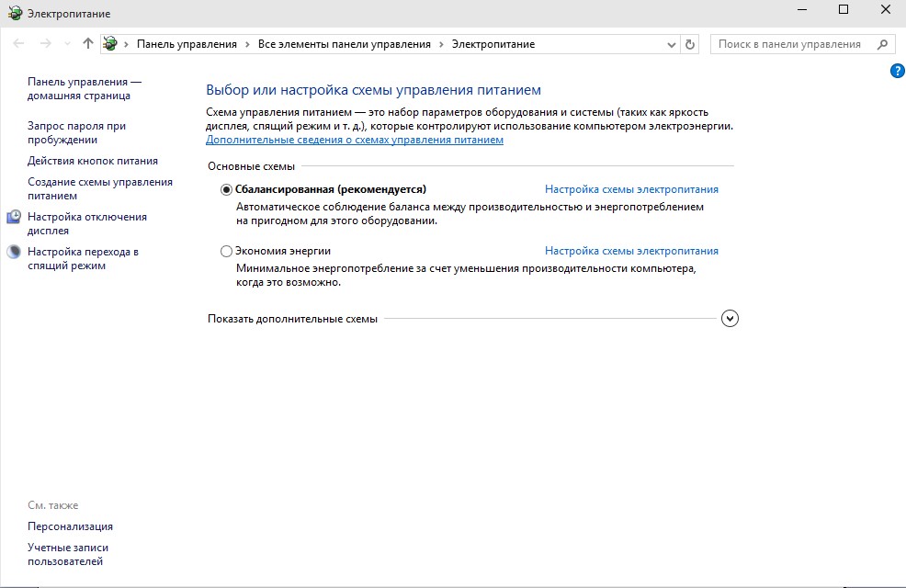Image resolution: width=906 pixels, height=588 pixels.
Task: Expand the chevron after Все элементы панели управления
Action: 441,44
